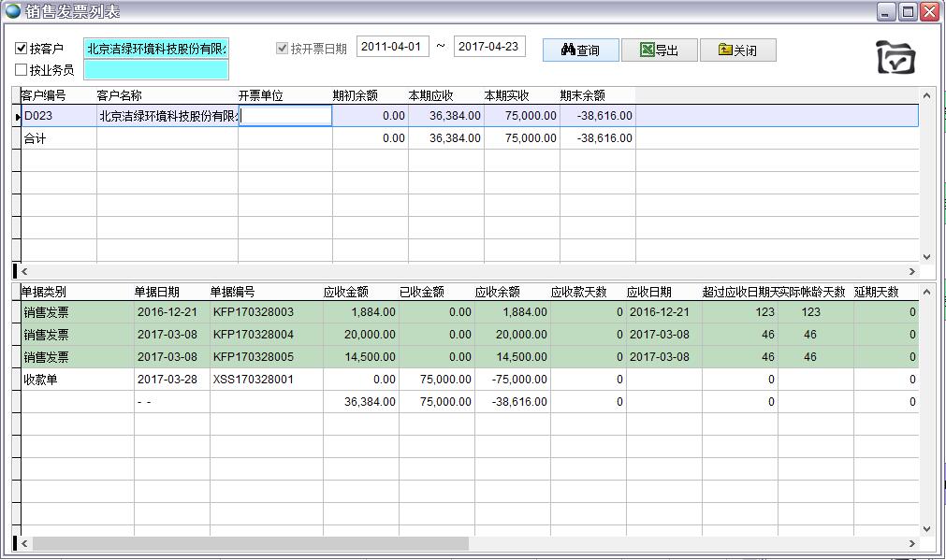946x560 pixels.
Task: Click the globe icon in the title bar
Action: (x=12, y=11)
